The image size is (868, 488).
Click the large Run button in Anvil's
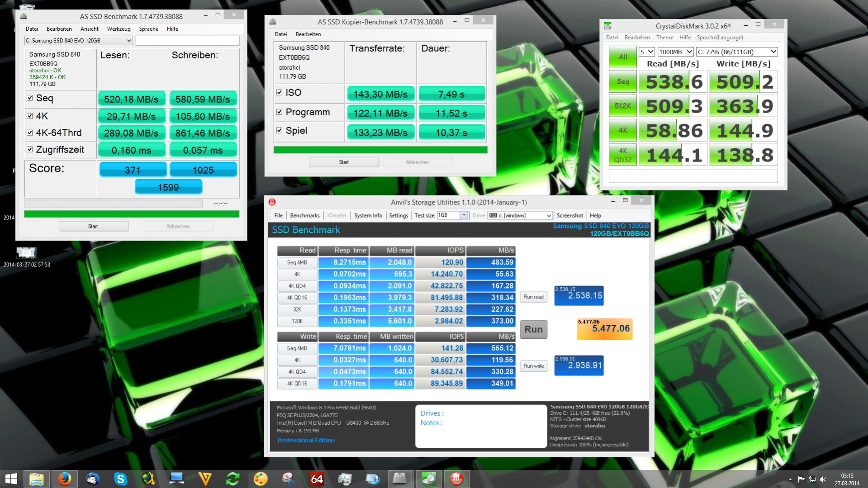tap(533, 329)
